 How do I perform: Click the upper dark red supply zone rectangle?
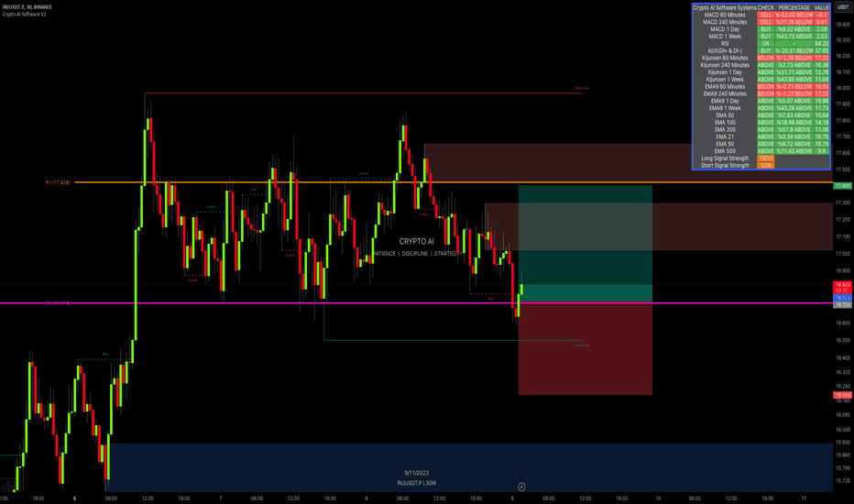[629, 163]
